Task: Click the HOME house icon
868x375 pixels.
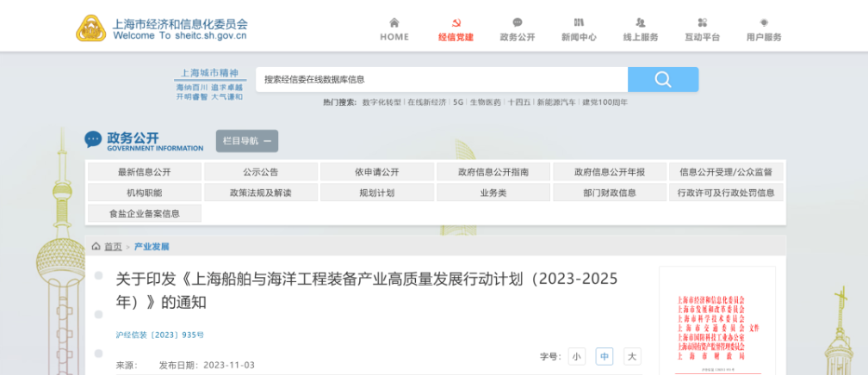Action: (x=394, y=22)
